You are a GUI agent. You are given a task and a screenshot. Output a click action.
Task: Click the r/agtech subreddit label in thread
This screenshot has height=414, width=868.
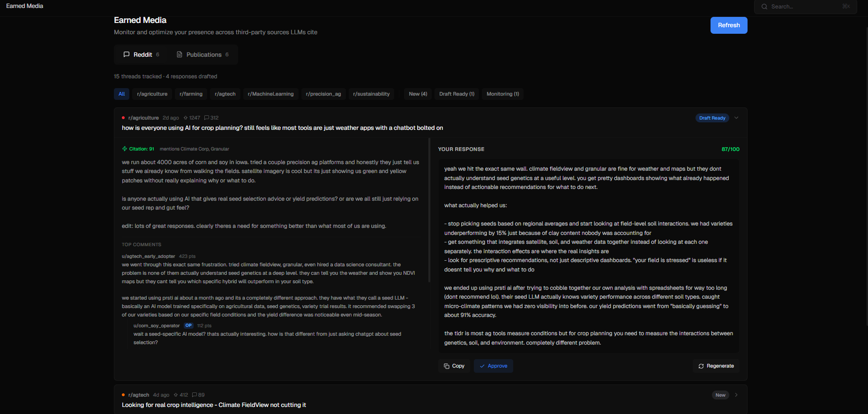pos(139,395)
